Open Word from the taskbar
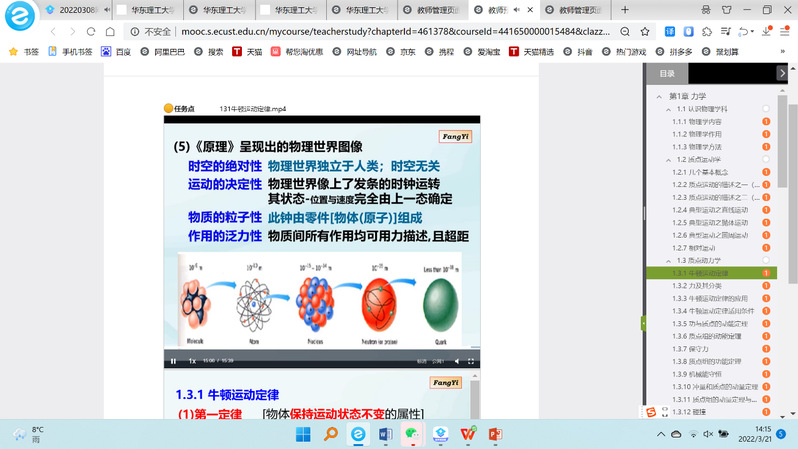This screenshot has height=449, width=798. [x=384, y=434]
